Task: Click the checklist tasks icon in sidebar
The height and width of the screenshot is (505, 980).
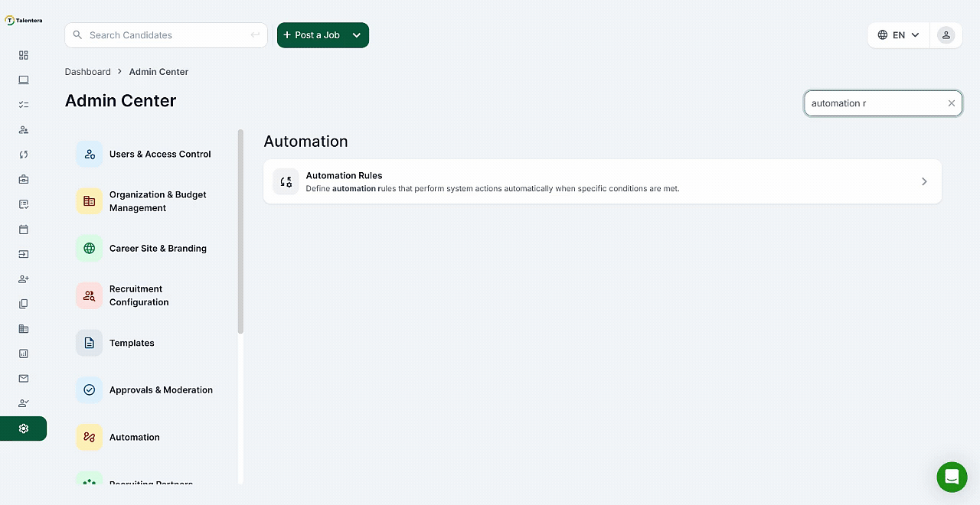Action: tap(24, 105)
